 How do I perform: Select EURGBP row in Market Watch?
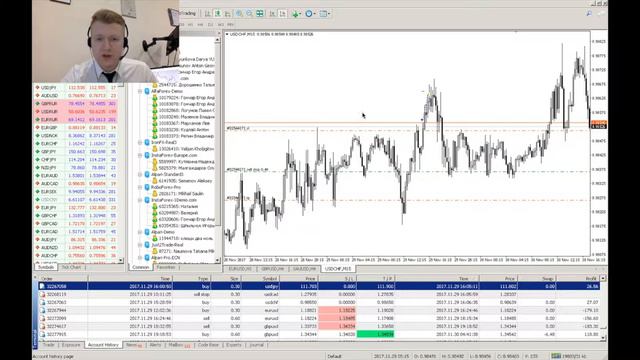coord(76,128)
